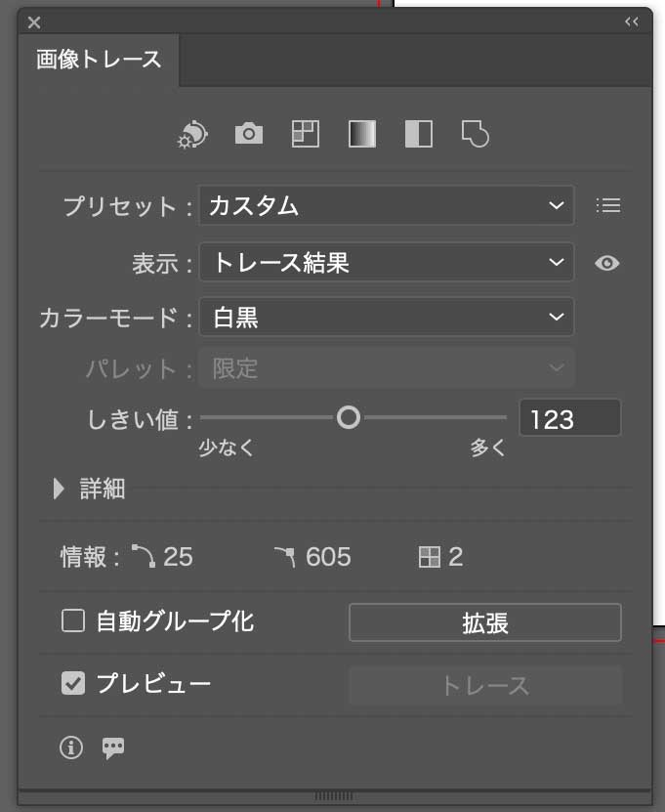Apply the Outline preset icon
This screenshot has height=812, width=665.
point(476,134)
